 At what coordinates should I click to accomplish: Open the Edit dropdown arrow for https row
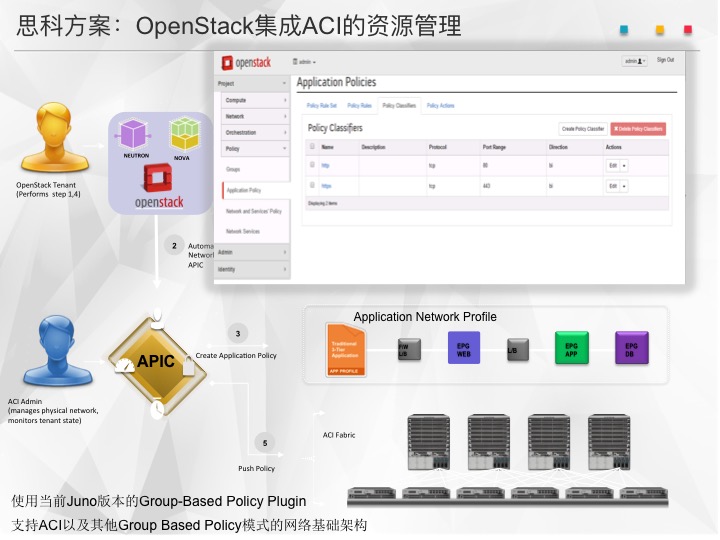click(x=624, y=186)
